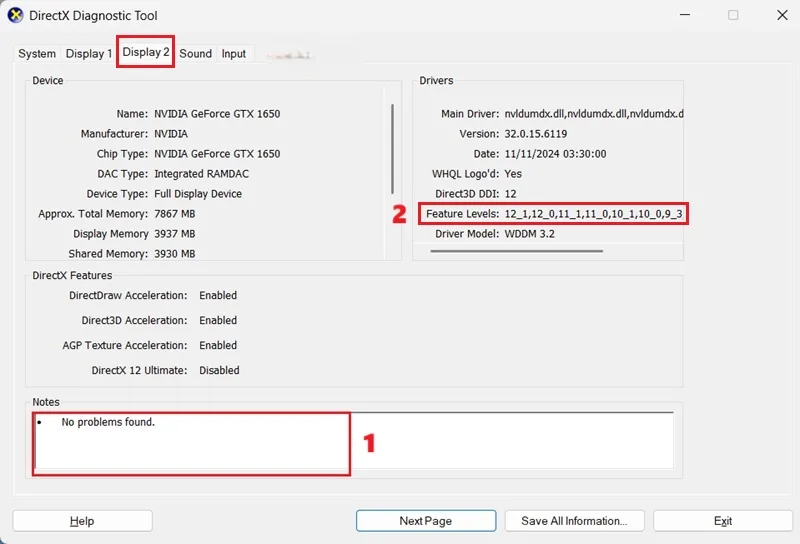Click the Integrated RAMDAC value
This screenshot has height=544, width=800.
pos(202,174)
